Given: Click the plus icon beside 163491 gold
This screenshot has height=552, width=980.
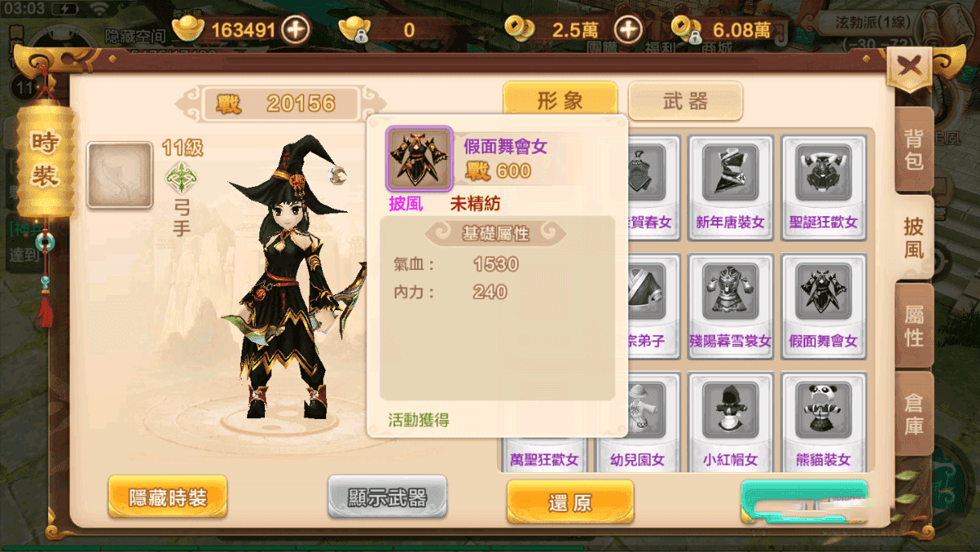Looking at the screenshot, I should [296, 31].
